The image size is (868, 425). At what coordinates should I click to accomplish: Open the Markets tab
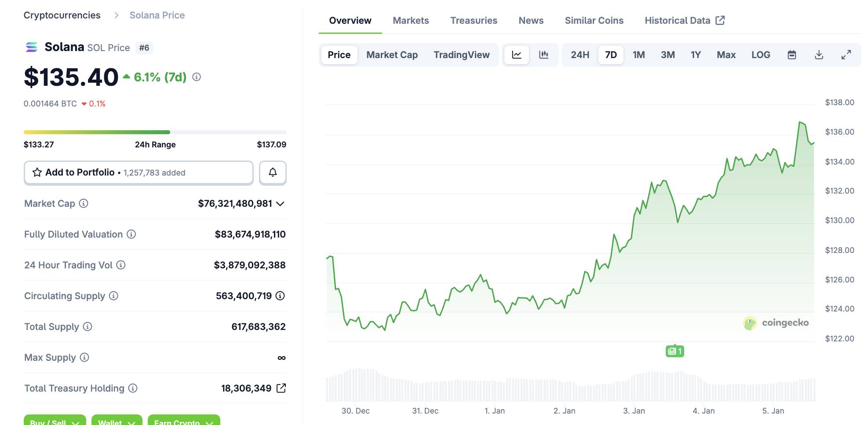tap(411, 21)
